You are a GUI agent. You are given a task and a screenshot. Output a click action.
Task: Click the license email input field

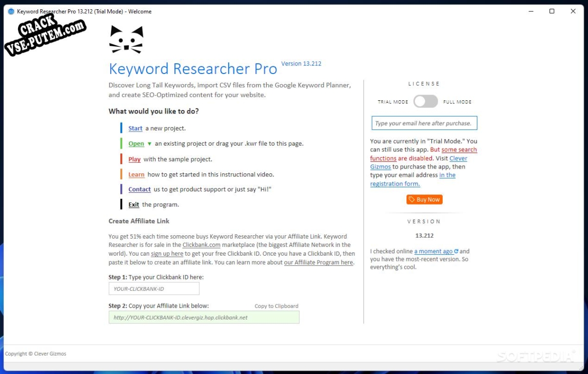tap(424, 123)
